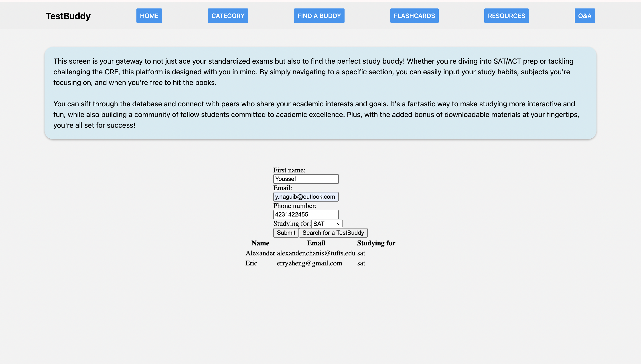Open the FLASHCARDS page
The image size is (641, 364).
click(x=414, y=16)
